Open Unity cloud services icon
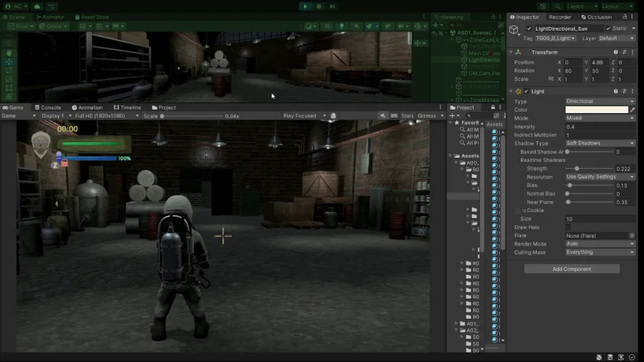 37,6
